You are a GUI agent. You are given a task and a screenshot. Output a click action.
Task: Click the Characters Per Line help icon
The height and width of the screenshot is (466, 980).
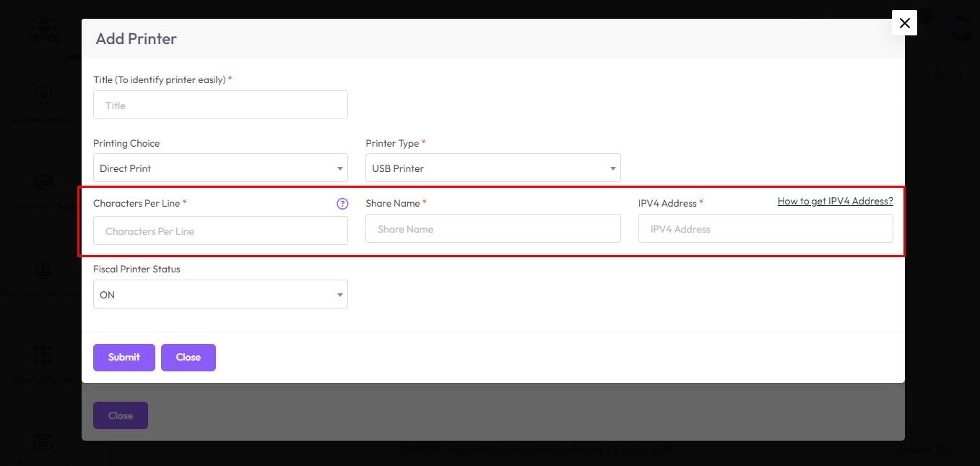tap(342, 204)
